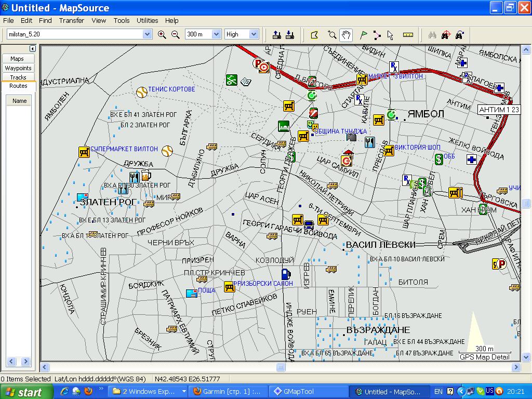Click vertical scrollbar thumb of map

click(526, 203)
